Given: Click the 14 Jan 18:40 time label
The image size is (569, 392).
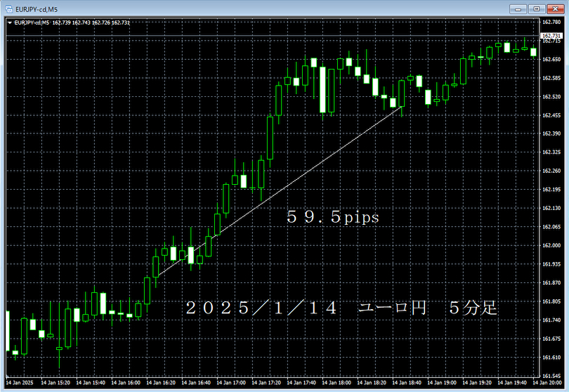Looking at the screenshot, I should click(x=407, y=383).
